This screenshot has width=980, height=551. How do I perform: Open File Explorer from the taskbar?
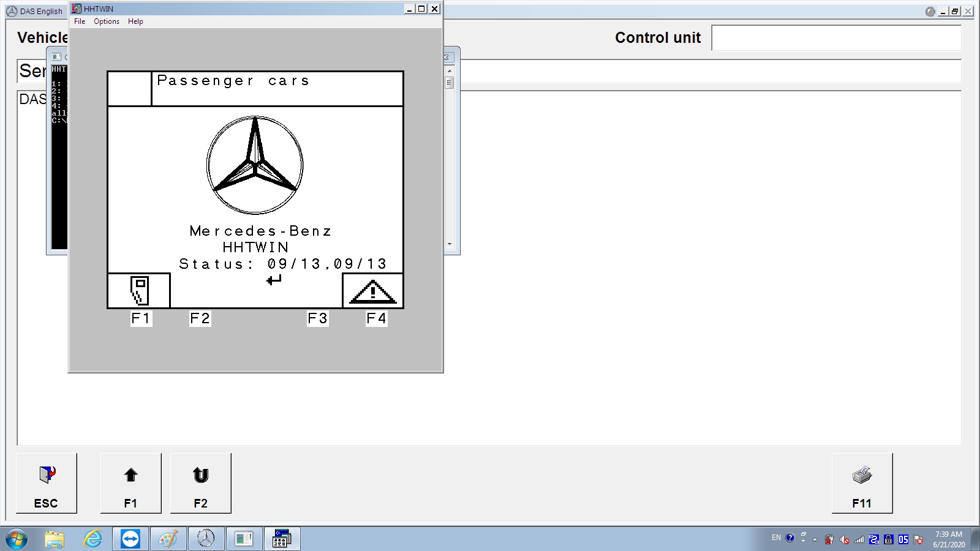coord(55,539)
